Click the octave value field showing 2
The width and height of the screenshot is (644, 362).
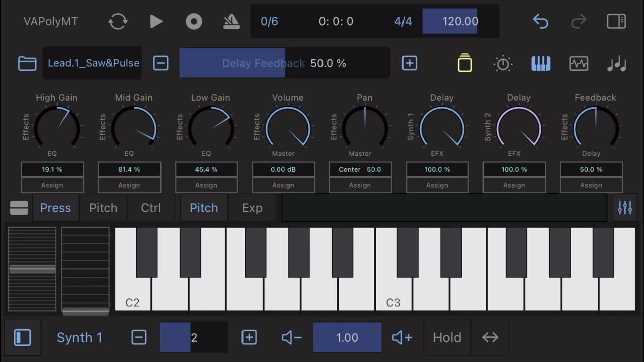(x=194, y=337)
